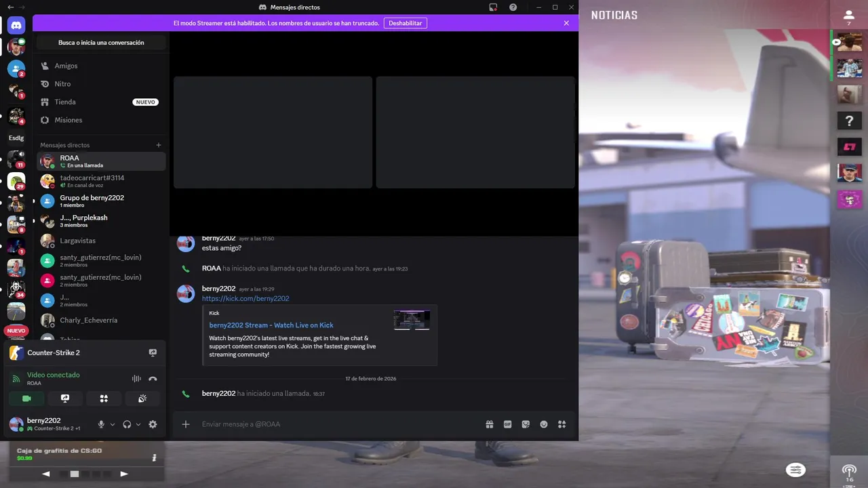The height and width of the screenshot is (488, 868).
Task: Open the apps icon in message bar
Action: pos(561,424)
